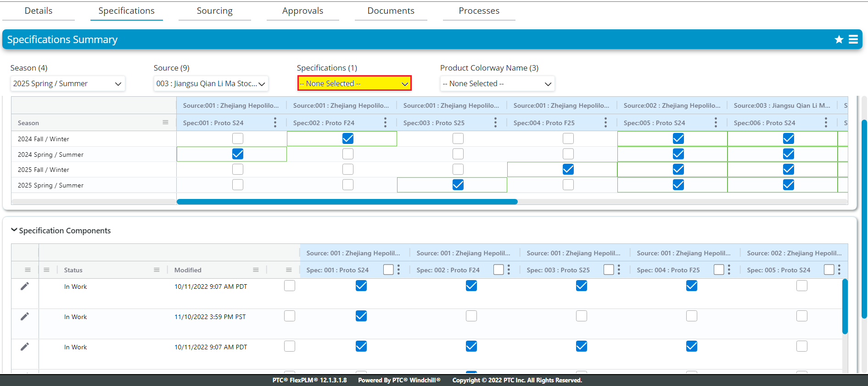Image resolution: width=868 pixels, height=386 pixels.
Task: Open components options for Spec: 001 Proto S24
Action: (398, 270)
